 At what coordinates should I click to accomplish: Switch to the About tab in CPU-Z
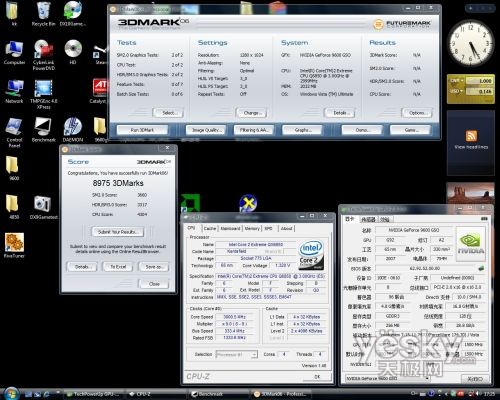(286, 228)
